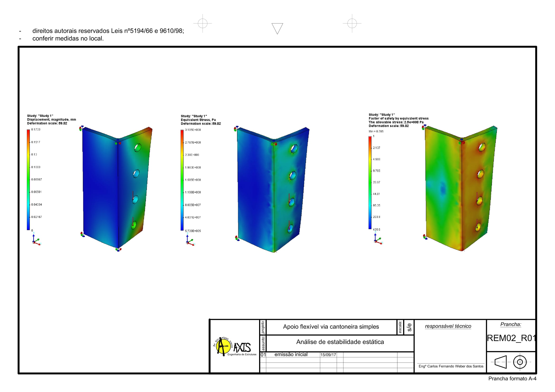The width and height of the screenshot is (555, 392).
Task: Click the concentric circles projection symbol
Action: [520, 362]
